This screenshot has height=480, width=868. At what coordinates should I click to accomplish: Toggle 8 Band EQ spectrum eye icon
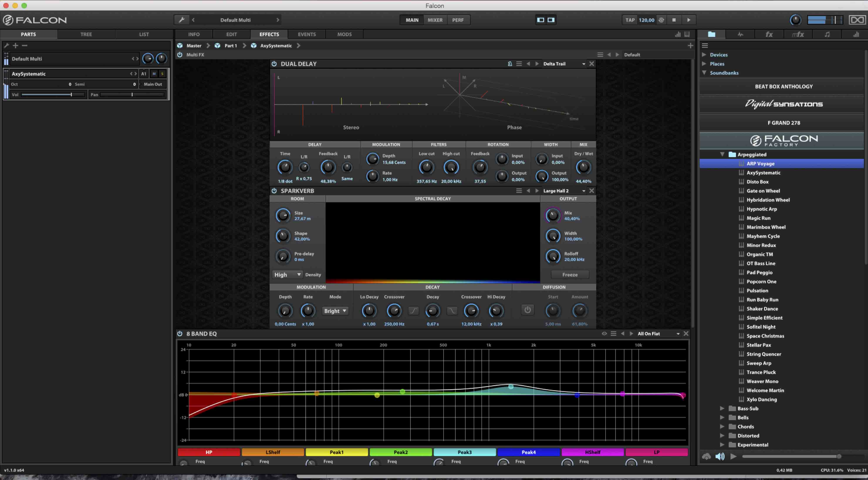click(604, 333)
